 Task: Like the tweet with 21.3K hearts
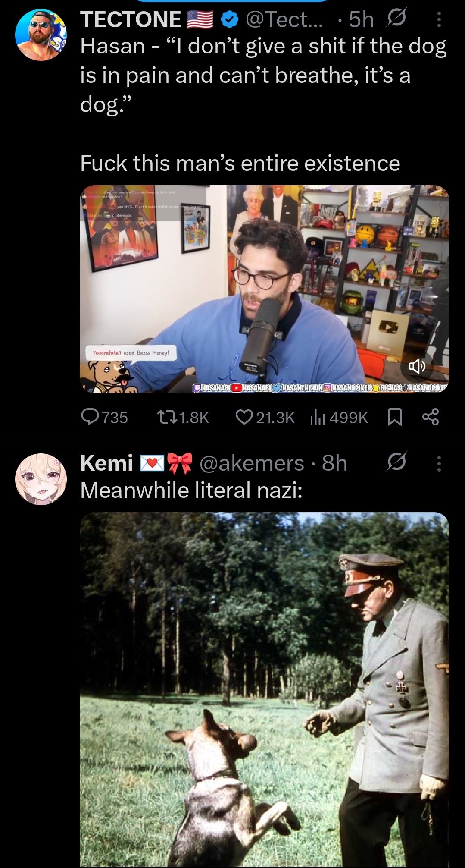[x=244, y=417]
